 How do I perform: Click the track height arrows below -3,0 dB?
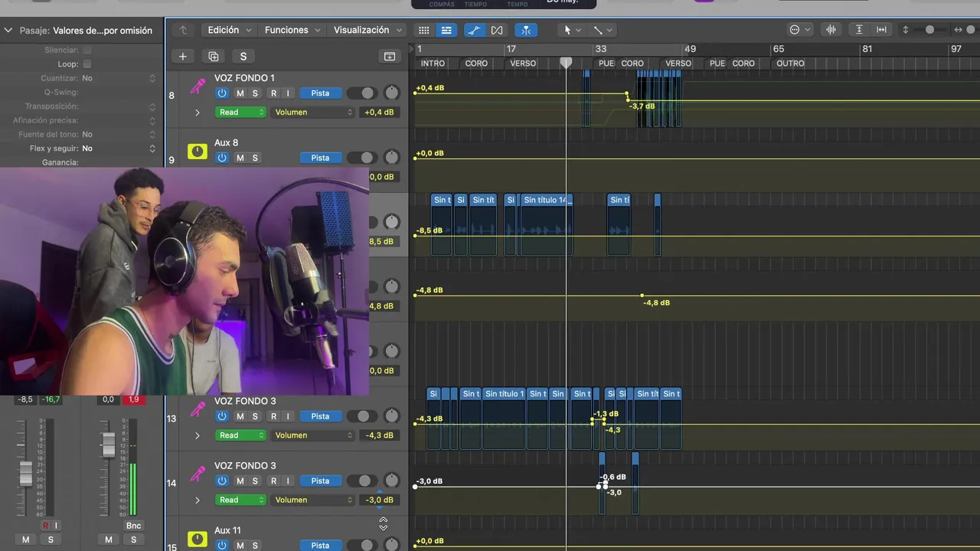coord(384,523)
